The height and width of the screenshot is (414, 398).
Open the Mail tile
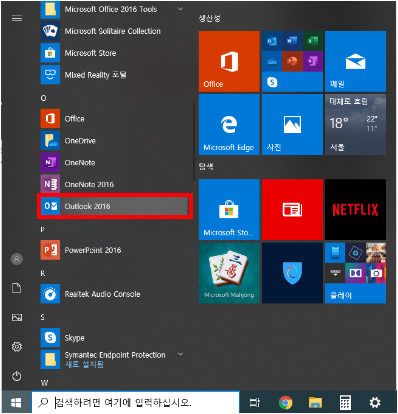tap(355, 61)
